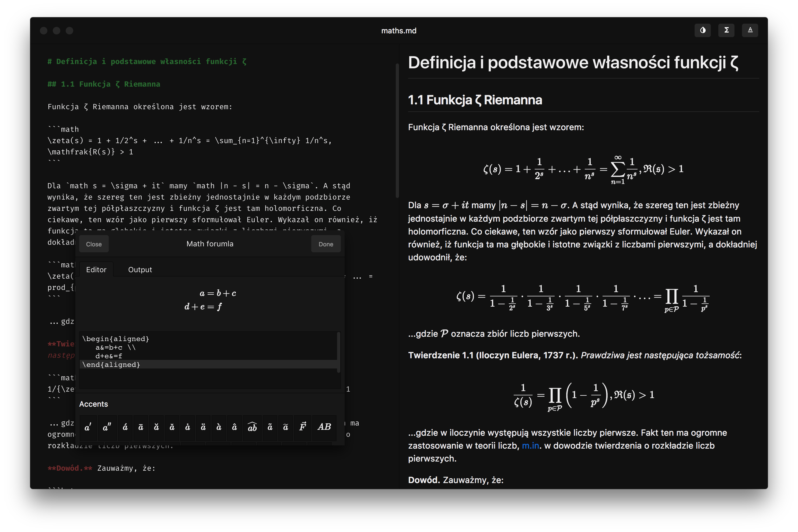Select the Editor tab
Viewport: 798px width, 532px height.
pyautogui.click(x=96, y=270)
